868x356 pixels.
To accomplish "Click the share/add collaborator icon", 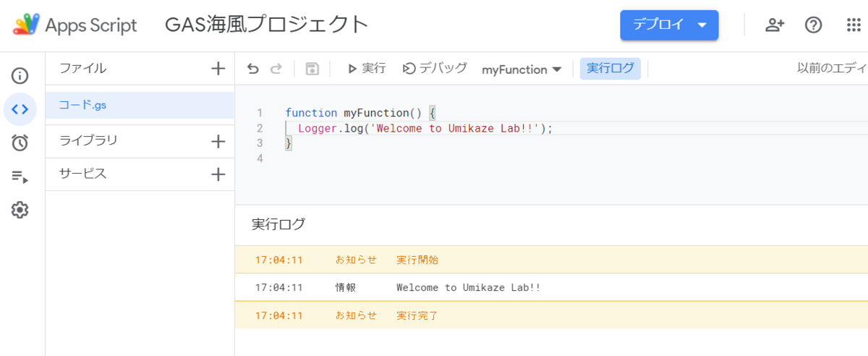I will [775, 25].
